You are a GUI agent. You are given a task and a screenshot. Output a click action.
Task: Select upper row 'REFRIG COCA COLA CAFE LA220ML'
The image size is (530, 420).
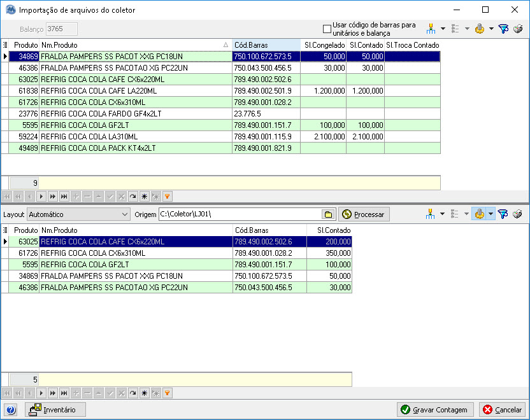[x=224, y=91]
